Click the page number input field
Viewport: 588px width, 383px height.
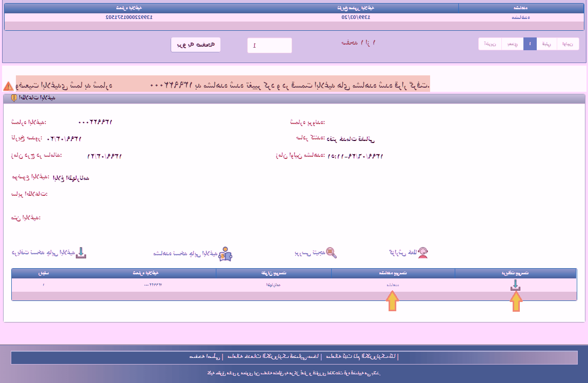pyautogui.click(x=269, y=45)
